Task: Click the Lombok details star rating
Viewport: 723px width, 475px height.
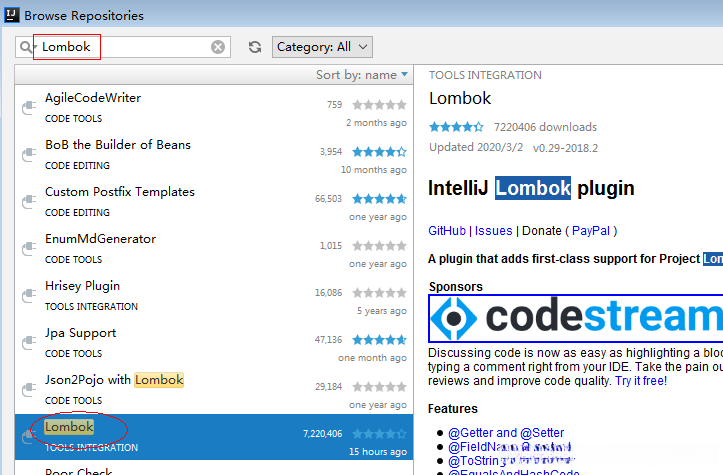Action: tap(456, 127)
